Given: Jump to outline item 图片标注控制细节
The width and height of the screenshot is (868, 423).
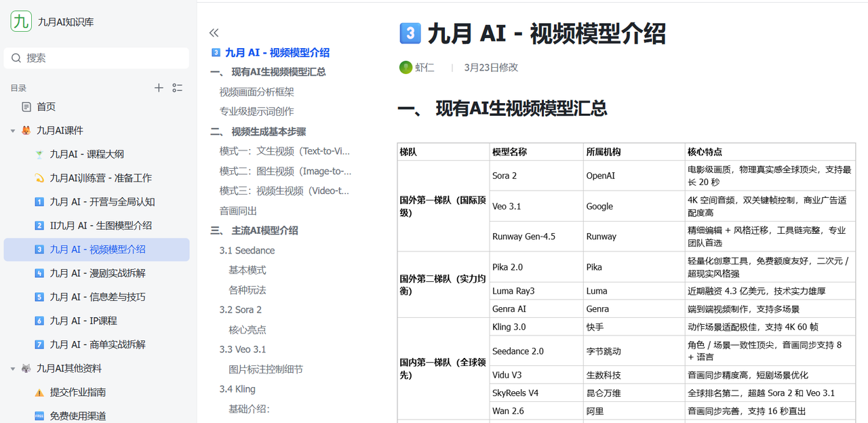Looking at the screenshot, I should 266,369.
